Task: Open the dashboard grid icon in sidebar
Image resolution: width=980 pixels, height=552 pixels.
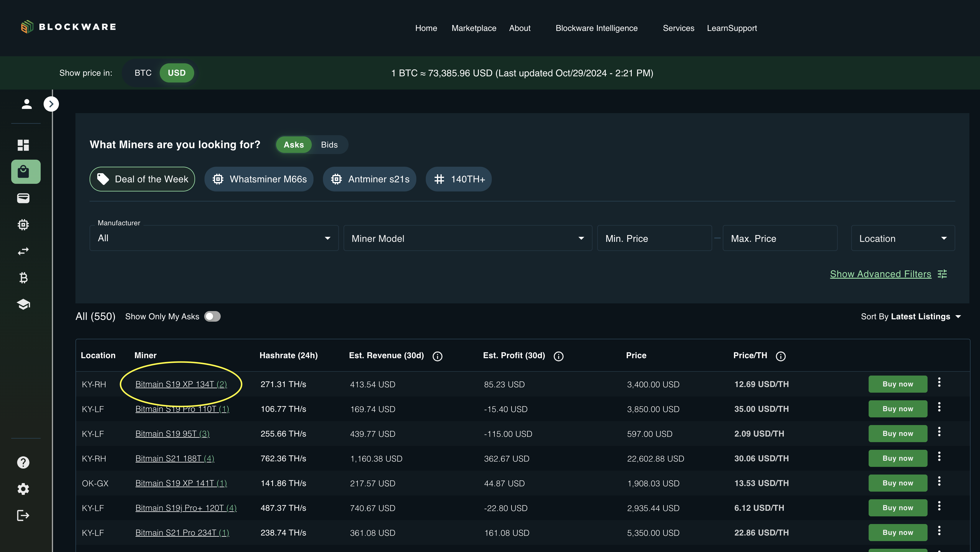Action: 23,145
